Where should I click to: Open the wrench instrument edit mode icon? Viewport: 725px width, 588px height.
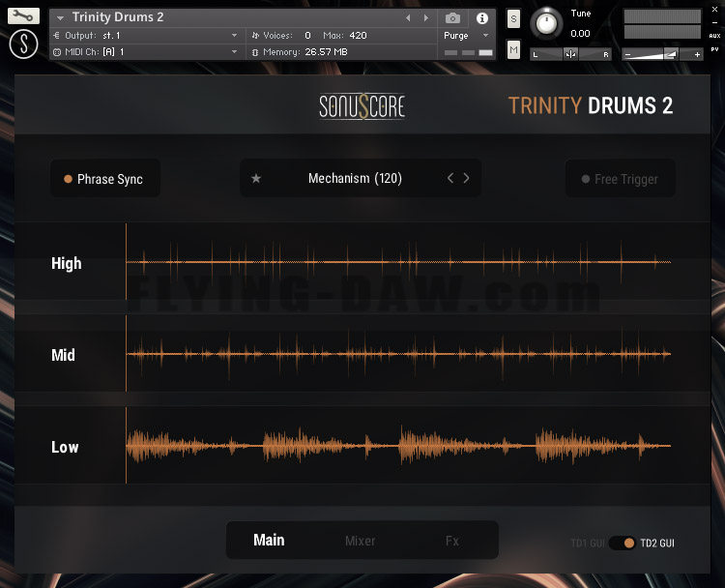(x=23, y=16)
